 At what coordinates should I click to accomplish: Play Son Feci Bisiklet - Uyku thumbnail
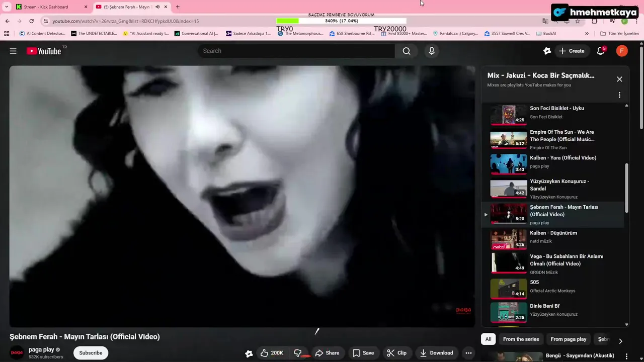509,115
